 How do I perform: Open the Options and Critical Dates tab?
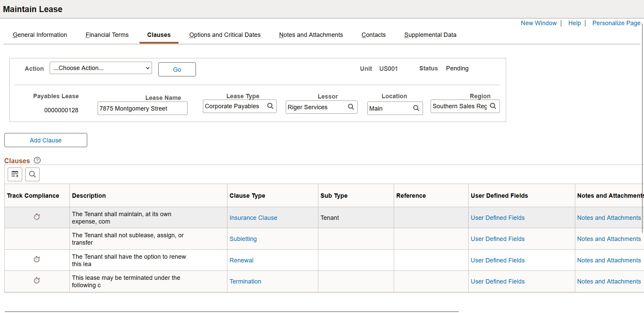click(x=225, y=35)
